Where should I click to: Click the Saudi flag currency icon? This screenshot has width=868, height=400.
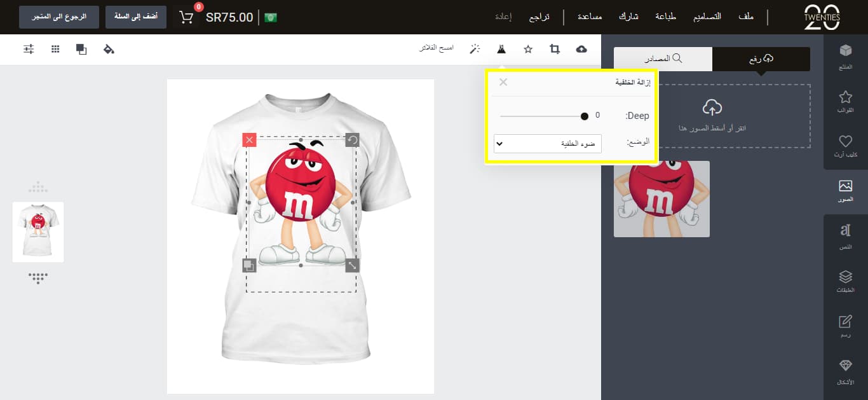271,17
